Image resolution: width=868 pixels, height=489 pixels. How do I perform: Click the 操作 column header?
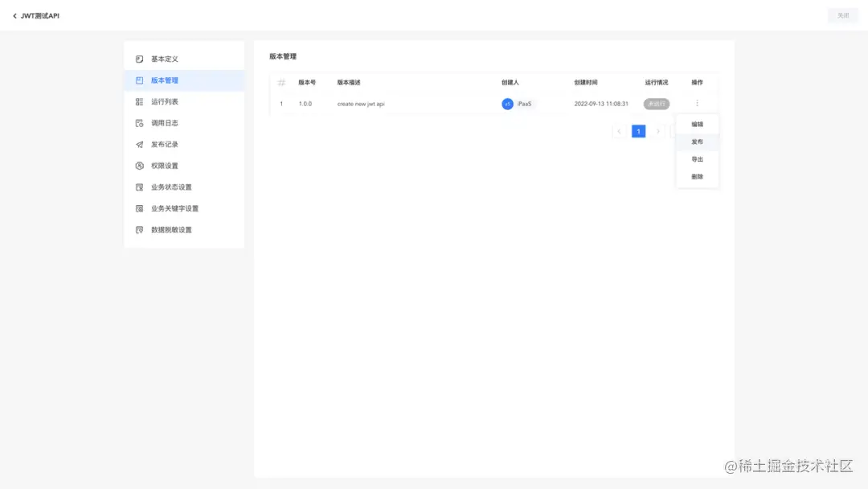(697, 83)
